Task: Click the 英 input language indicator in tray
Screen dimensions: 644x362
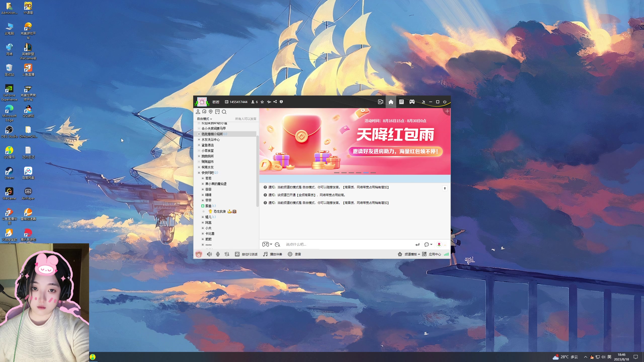Action: pyautogui.click(x=609, y=357)
